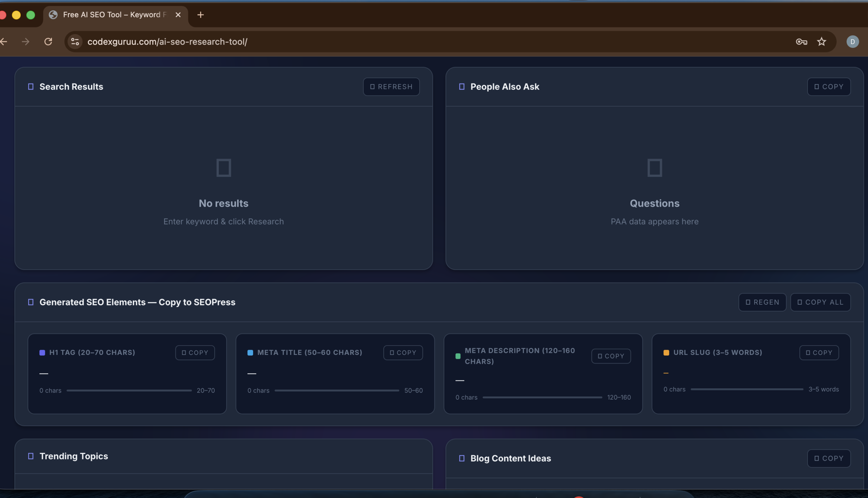This screenshot has width=868, height=498.
Task: Click the '20–70' range value
Action: (206, 391)
